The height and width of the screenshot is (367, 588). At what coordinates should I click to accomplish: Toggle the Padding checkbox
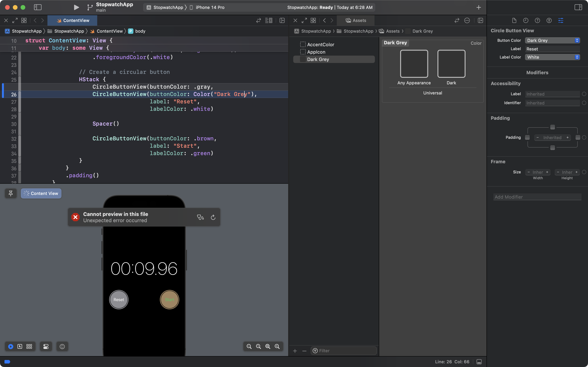click(x=527, y=137)
